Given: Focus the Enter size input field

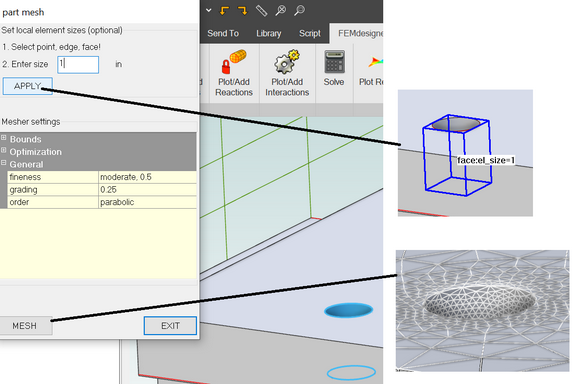Looking at the screenshot, I should [x=78, y=65].
